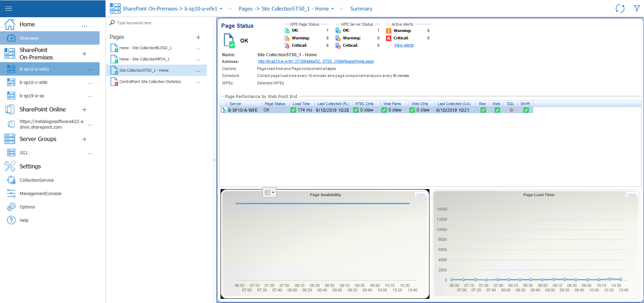This screenshot has height=303, width=644.
Task: Select metalogixsoftware622-admin.sharepoint.com tenant
Action: (51, 124)
